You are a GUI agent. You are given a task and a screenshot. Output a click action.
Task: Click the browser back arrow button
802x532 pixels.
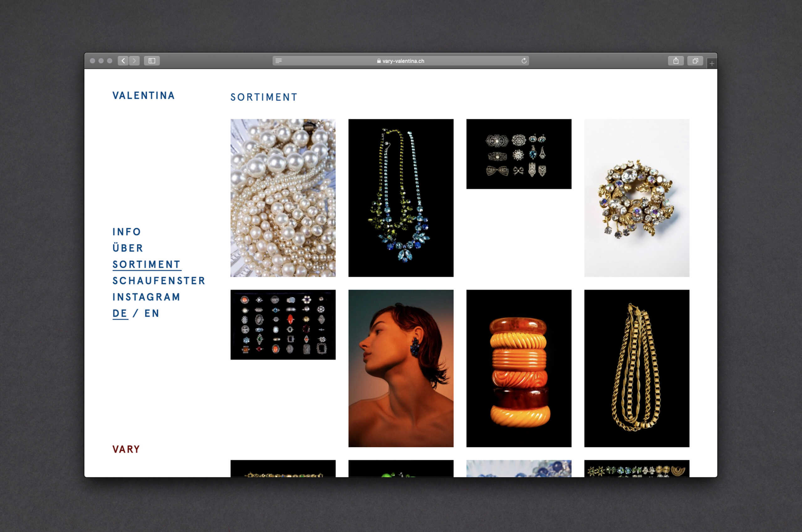point(123,61)
